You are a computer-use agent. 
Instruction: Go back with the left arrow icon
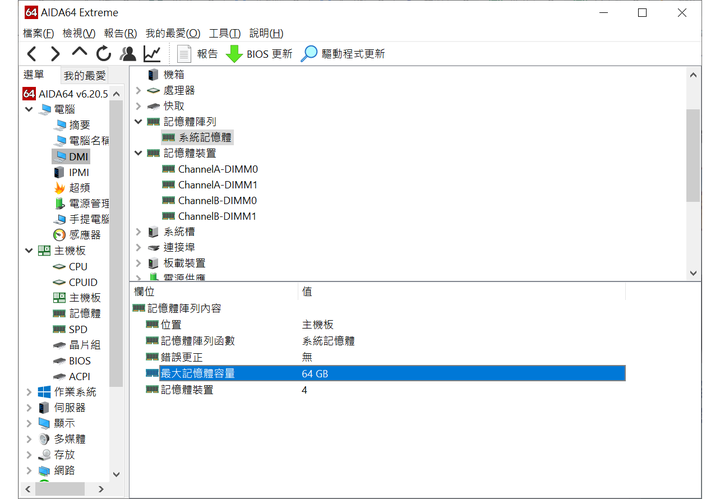coord(32,54)
